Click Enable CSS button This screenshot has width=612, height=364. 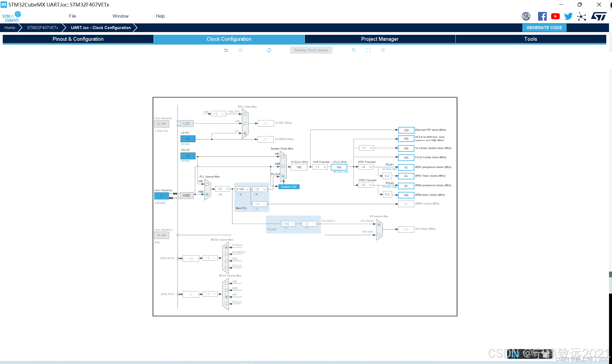coord(289,187)
